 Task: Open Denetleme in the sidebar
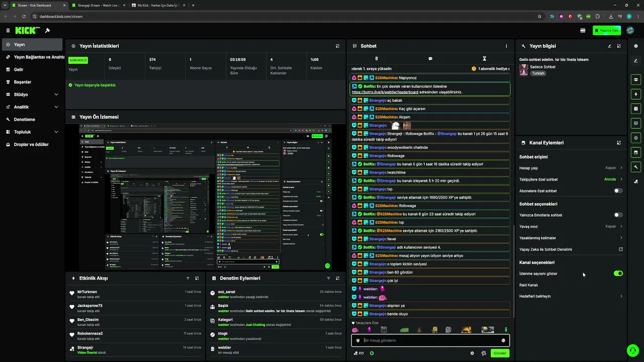(x=32, y=120)
